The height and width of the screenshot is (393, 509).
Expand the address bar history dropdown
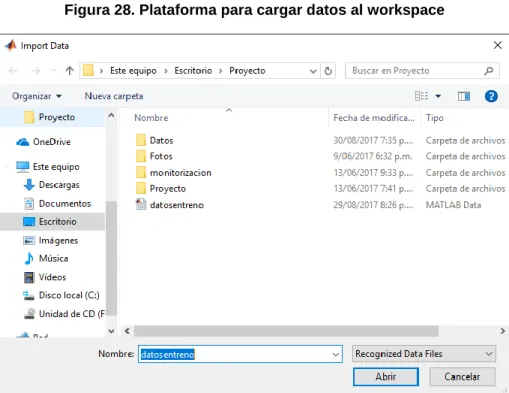click(x=313, y=71)
